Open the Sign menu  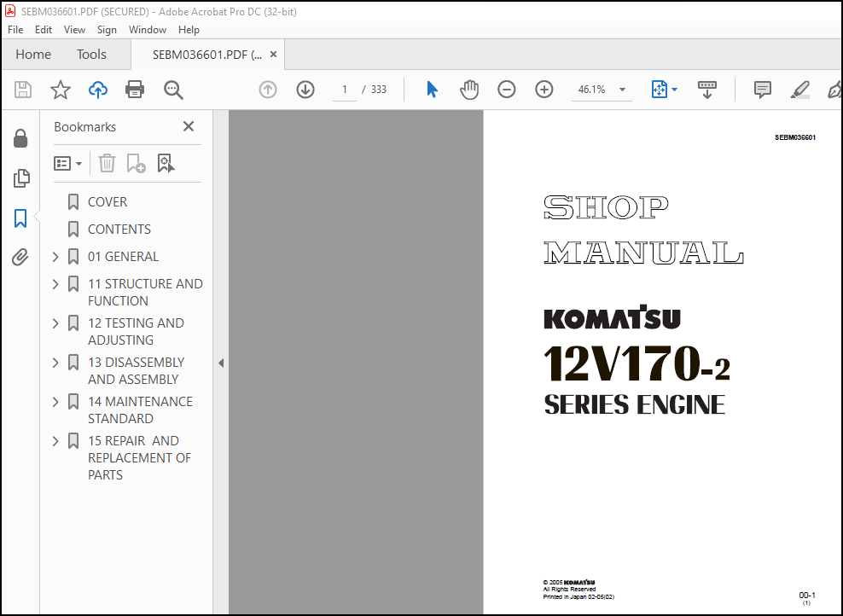tap(107, 30)
